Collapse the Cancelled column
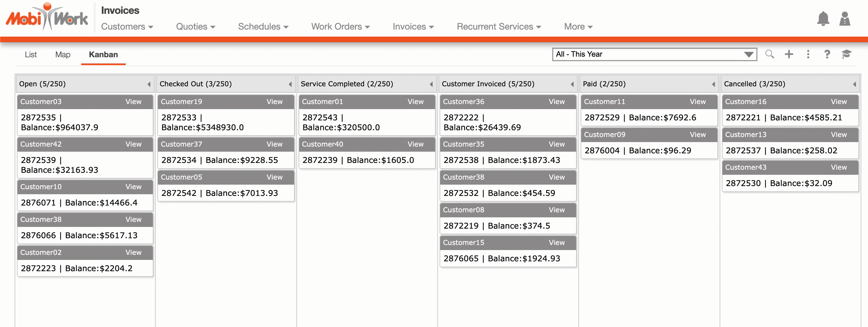Screen dimensions: 868x327 pos(854,84)
